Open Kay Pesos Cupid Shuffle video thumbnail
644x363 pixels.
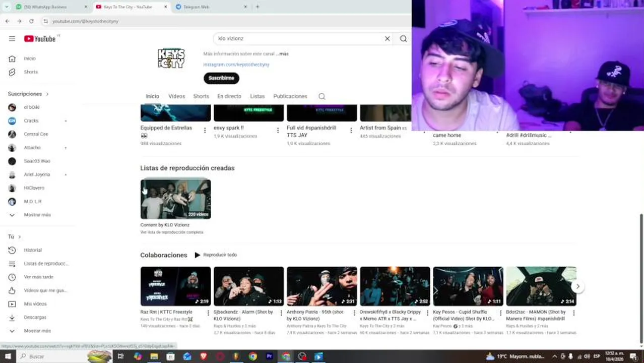coord(468,286)
